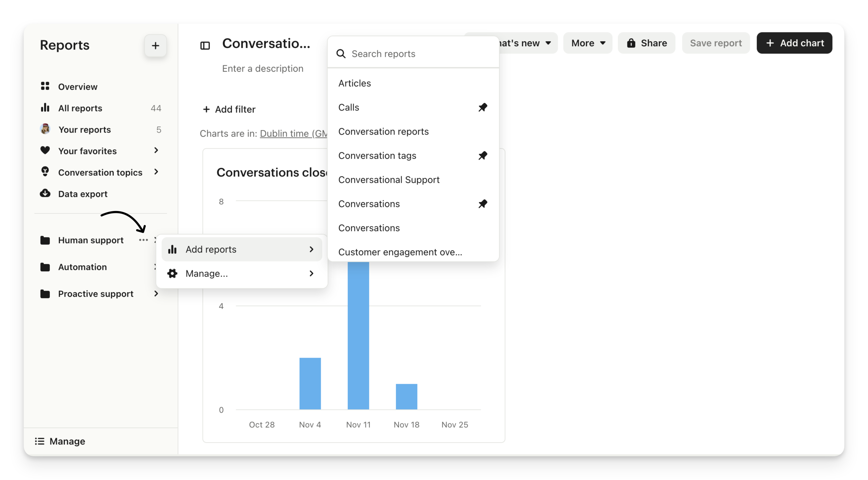Click the three dots next to Human support
Viewport: 868px width, 480px height.
143,240
